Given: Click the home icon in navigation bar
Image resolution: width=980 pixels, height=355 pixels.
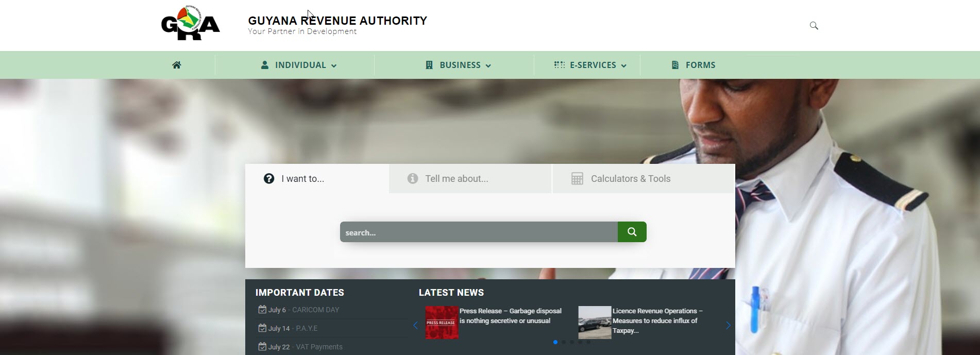Looking at the screenshot, I should (x=177, y=65).
